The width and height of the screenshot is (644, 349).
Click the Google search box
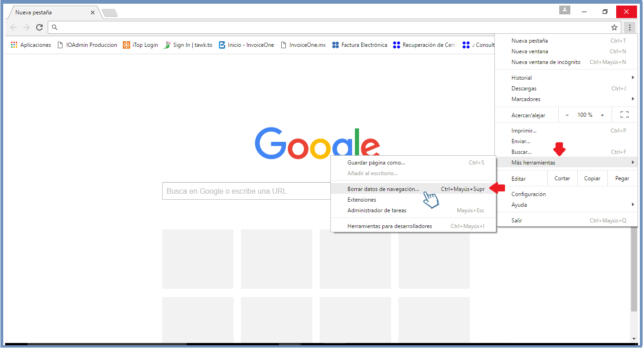point(246,191)
